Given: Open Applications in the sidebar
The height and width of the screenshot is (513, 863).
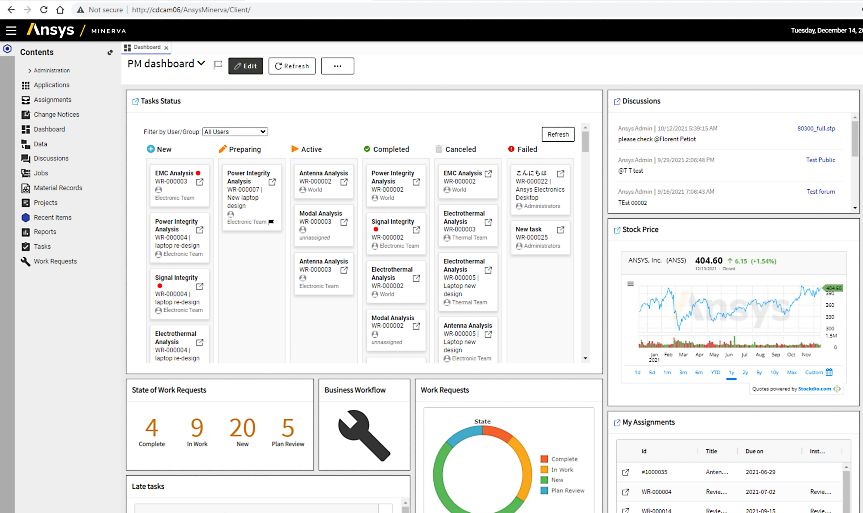Looking at the screenshot, I should tap(51, 85).
